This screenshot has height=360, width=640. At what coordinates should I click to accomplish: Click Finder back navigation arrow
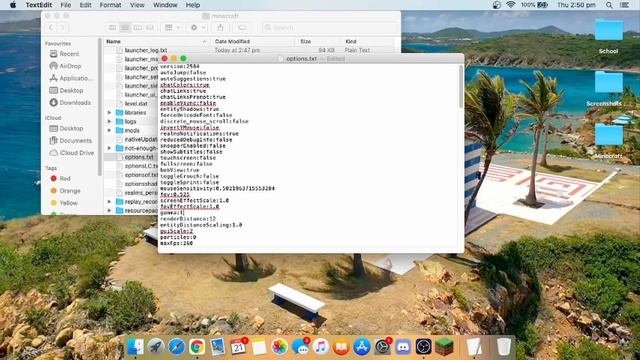coord(51,27)
